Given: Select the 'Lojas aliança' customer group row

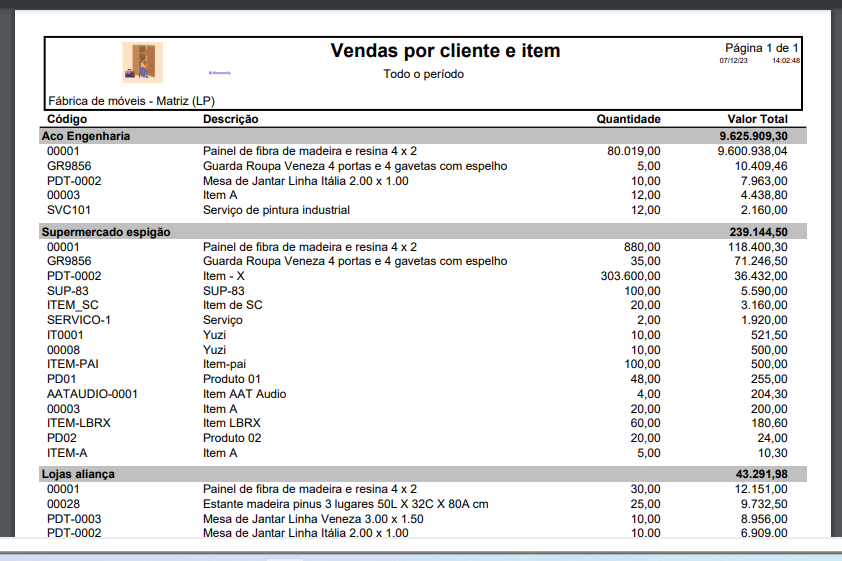Looking at the screenshot, I should 423,474.
